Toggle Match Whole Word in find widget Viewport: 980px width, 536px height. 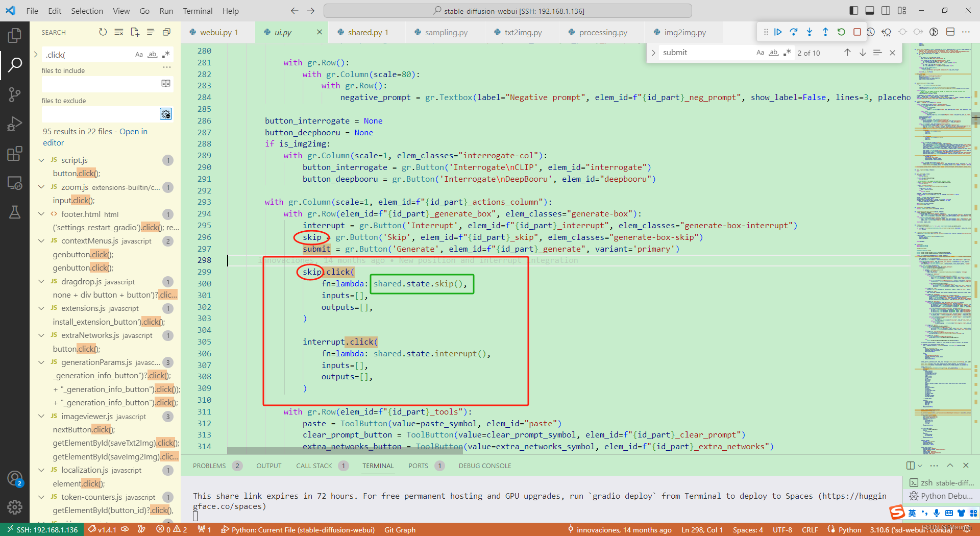pos(774,53)
